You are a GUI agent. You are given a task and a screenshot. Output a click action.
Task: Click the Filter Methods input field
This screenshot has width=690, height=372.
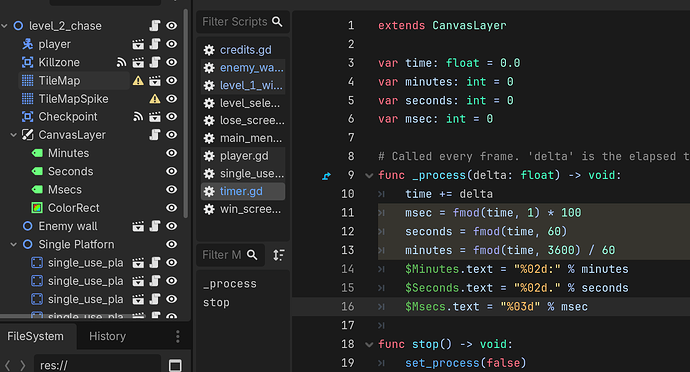pyautogui.click(x=230, y=255)
